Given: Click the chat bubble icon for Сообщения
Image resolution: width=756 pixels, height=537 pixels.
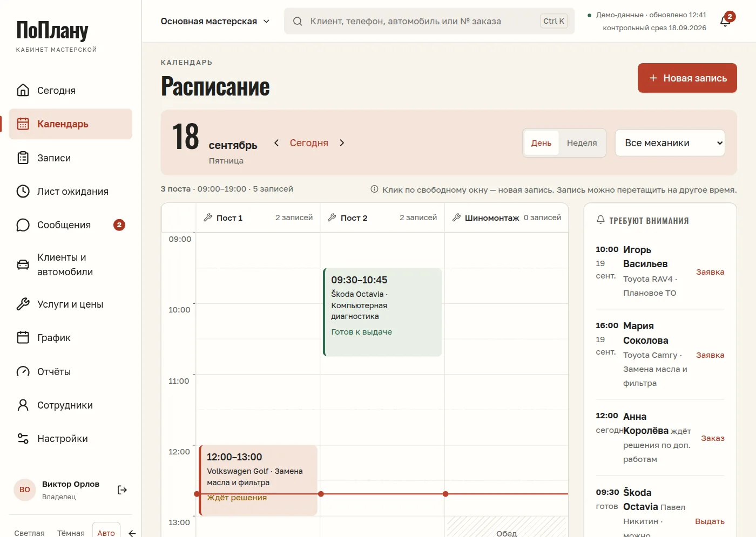Looking at the screenshot, I should (23, 225).
